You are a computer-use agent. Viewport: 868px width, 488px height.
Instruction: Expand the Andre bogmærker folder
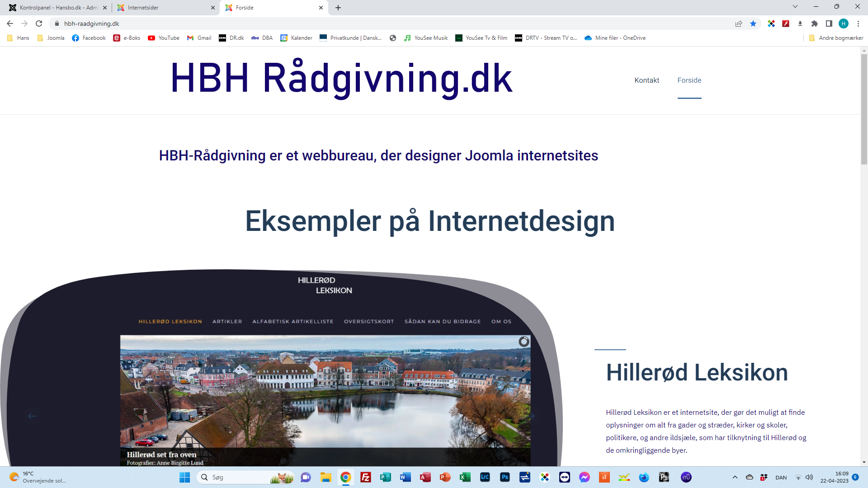[836, 38]
